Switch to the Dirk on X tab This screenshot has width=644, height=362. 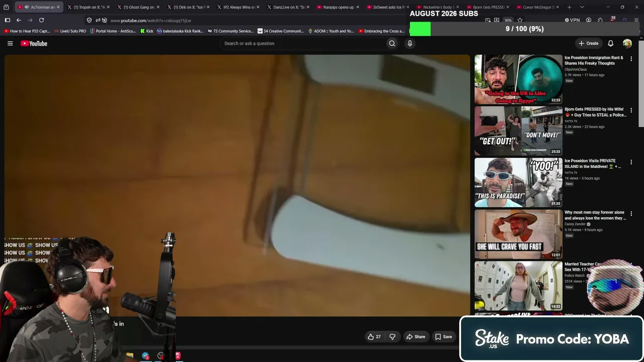tap(188, 7)
